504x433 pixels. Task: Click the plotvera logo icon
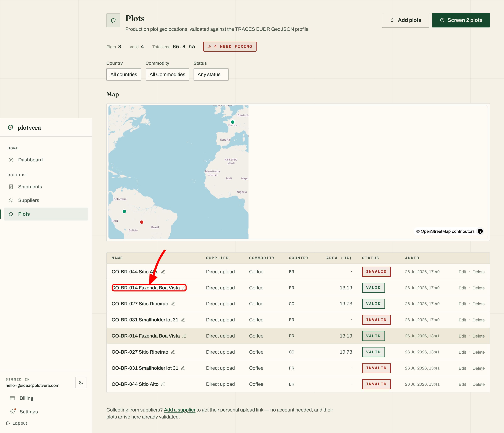10,127
